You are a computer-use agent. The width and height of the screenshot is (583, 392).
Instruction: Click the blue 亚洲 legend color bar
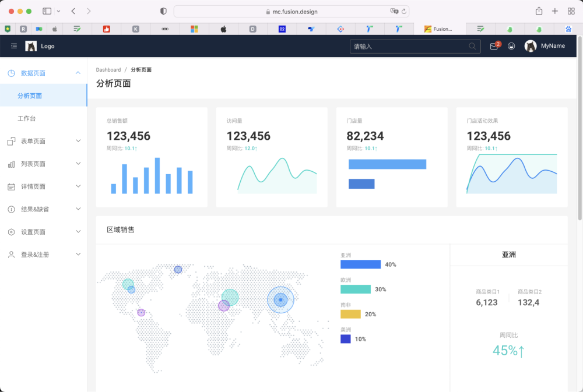point(360,264)
